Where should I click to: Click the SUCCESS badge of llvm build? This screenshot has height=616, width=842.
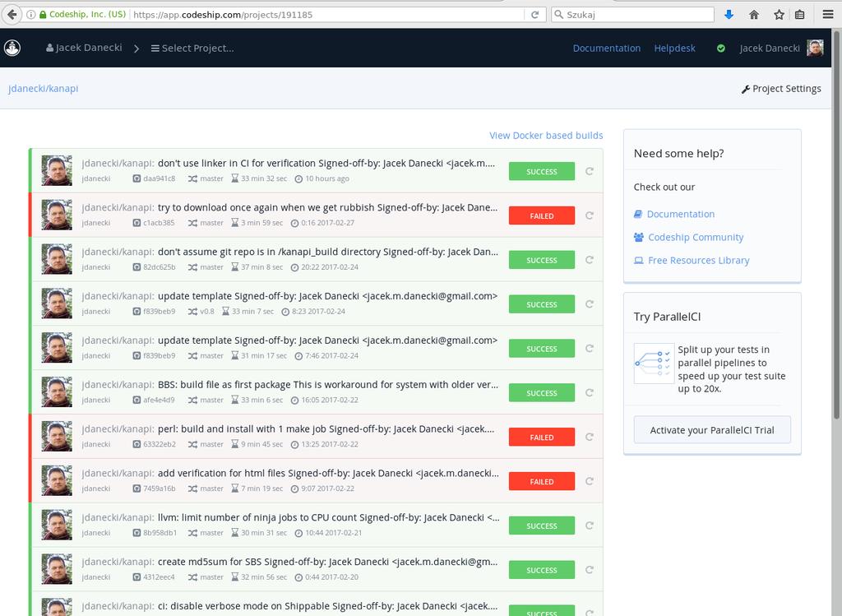pyautogui.click(x=542, y=526)
